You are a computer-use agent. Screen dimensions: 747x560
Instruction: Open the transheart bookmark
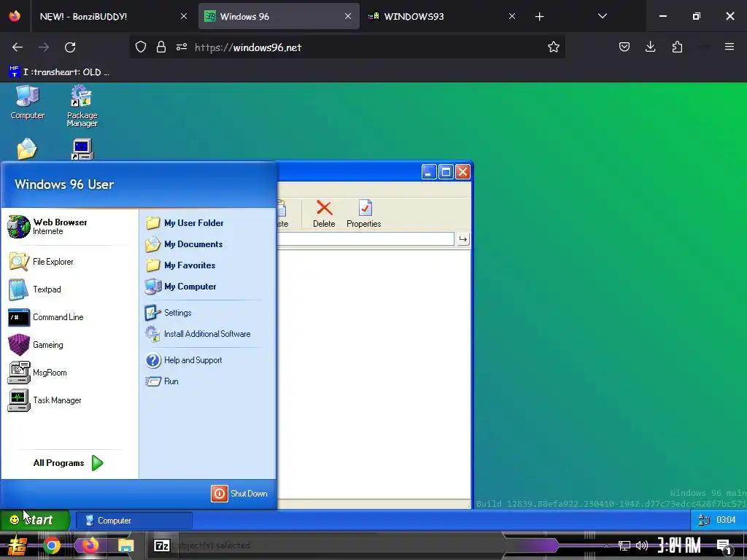point(60,72)
